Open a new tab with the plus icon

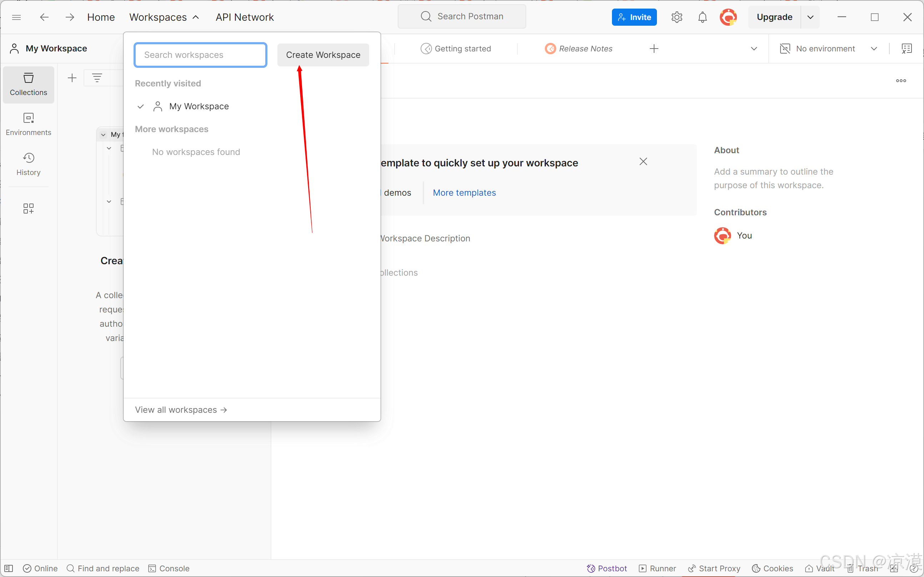coord(654,49)
